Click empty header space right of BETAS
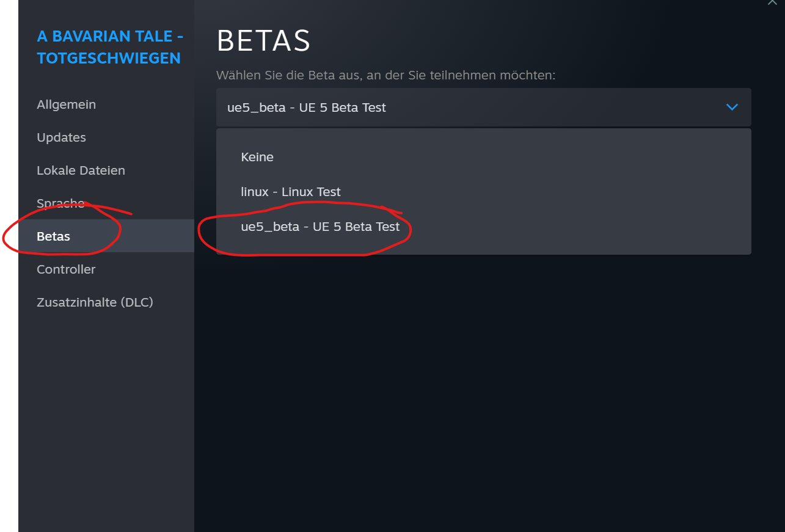Screen dimensions: 785x532 pos(519,41)
